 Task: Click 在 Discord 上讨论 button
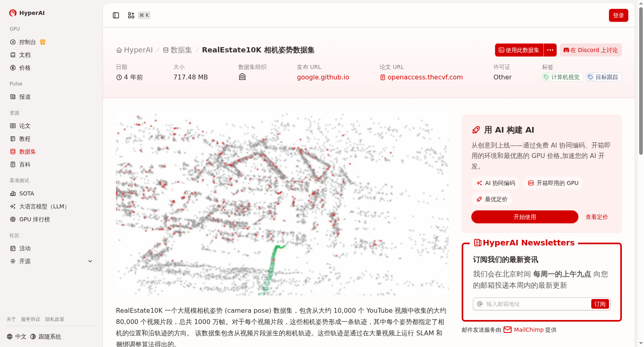(x=590, y=50)
